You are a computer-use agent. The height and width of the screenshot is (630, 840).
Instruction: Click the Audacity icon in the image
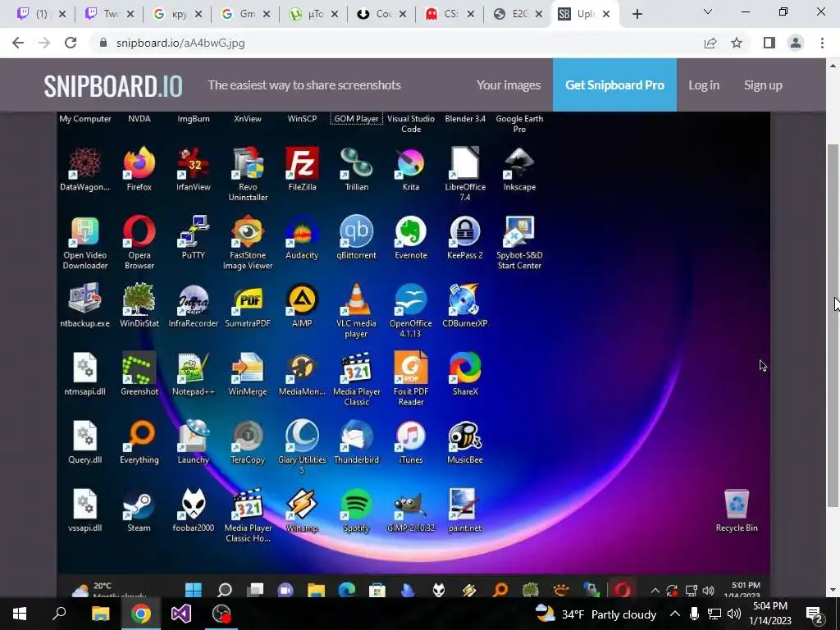[x=302, y=231]
